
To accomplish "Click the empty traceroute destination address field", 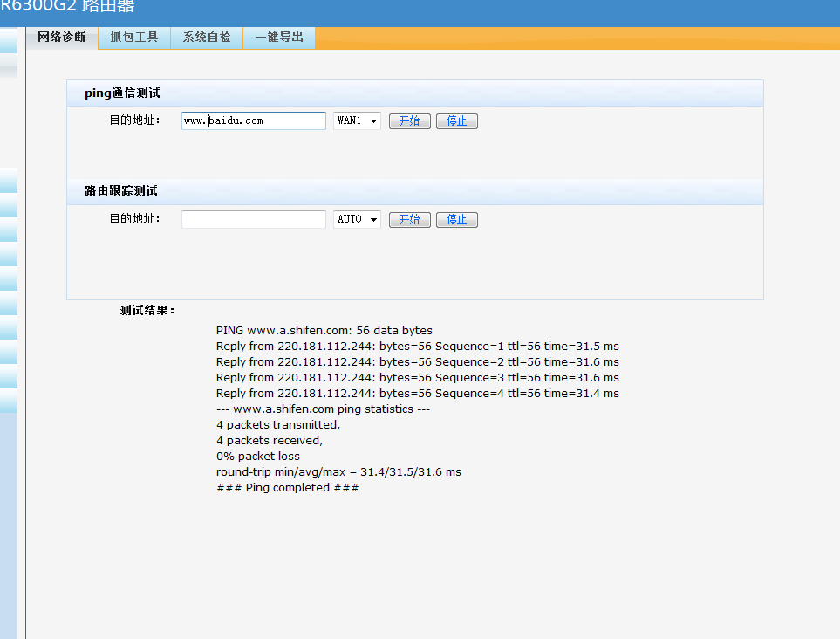I will (x=253, y=219).
